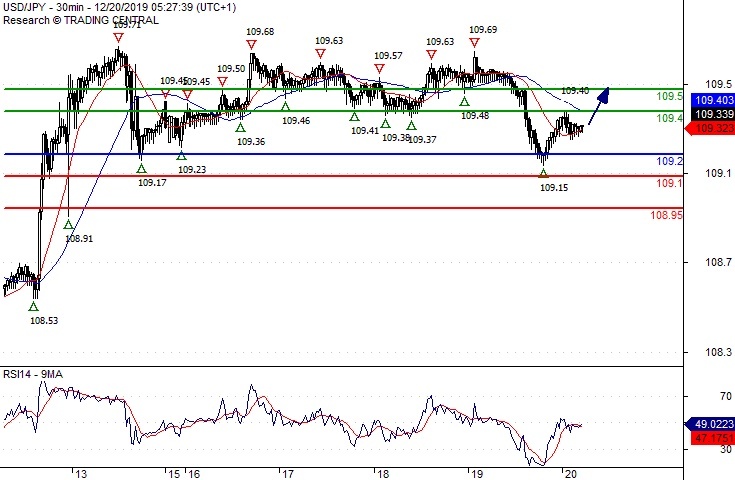Click the red triangle marker below the 109.69 label
The width and height of the screenshot is (735, 480).
pyautogui.click(x=474, y=43)
